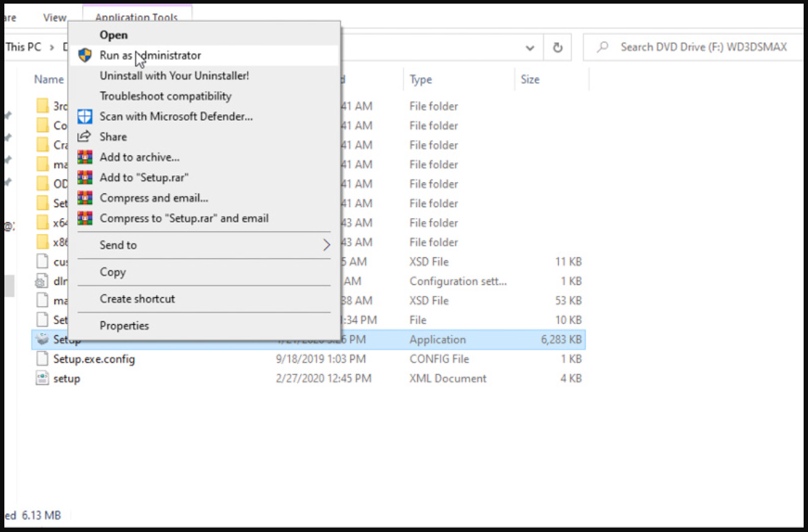
Task: Click the Share icon in context menu
Action: (86, 137)
